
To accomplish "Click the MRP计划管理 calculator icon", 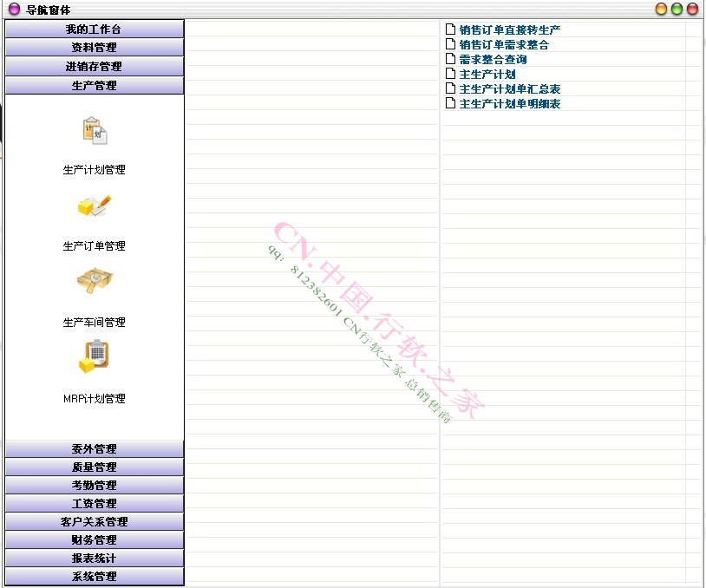I will [x=95, y=357].
